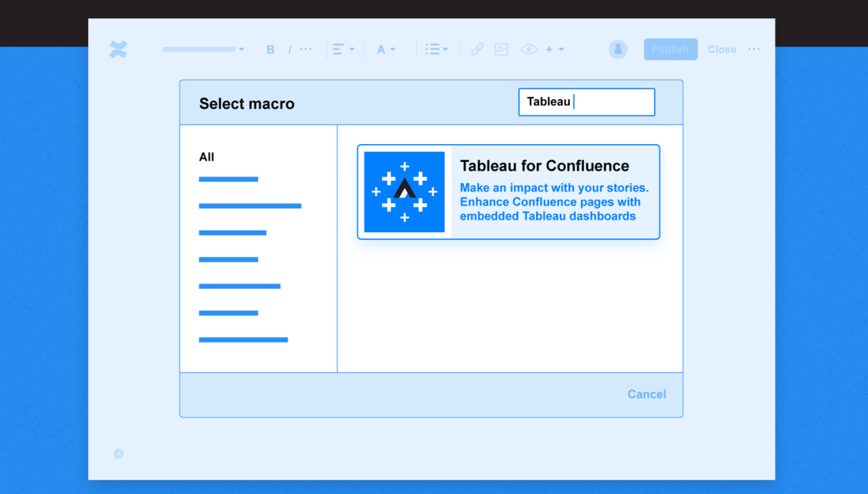Viewport: 868px width, 494px height.
Task: Open the more formatting options ellipsis
Action: [306, 49]
